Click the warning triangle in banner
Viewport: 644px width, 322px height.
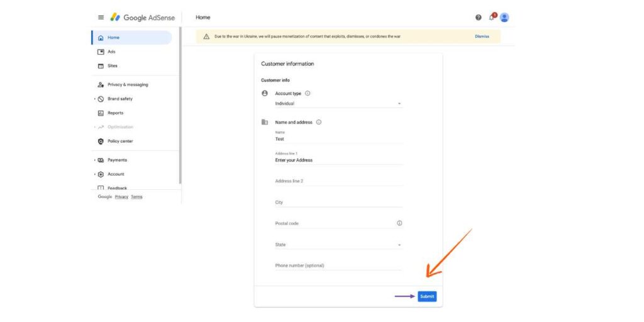pos(206,36)
